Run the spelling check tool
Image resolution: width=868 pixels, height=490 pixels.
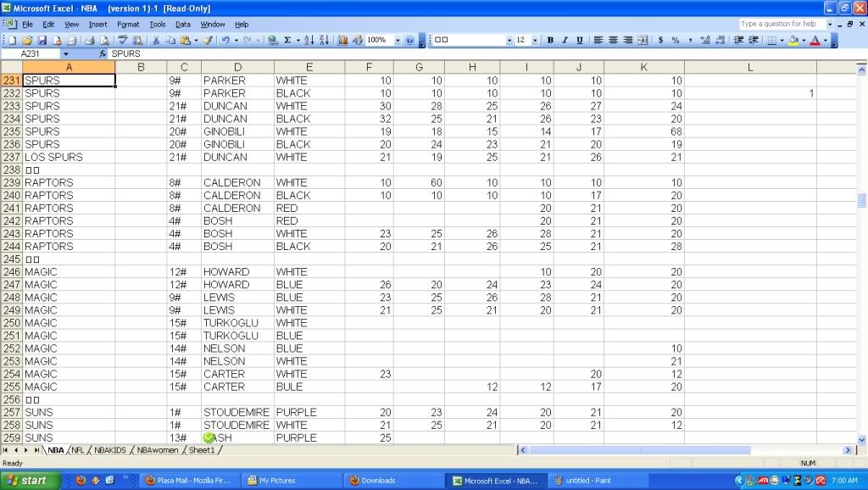tap(123, 40)
